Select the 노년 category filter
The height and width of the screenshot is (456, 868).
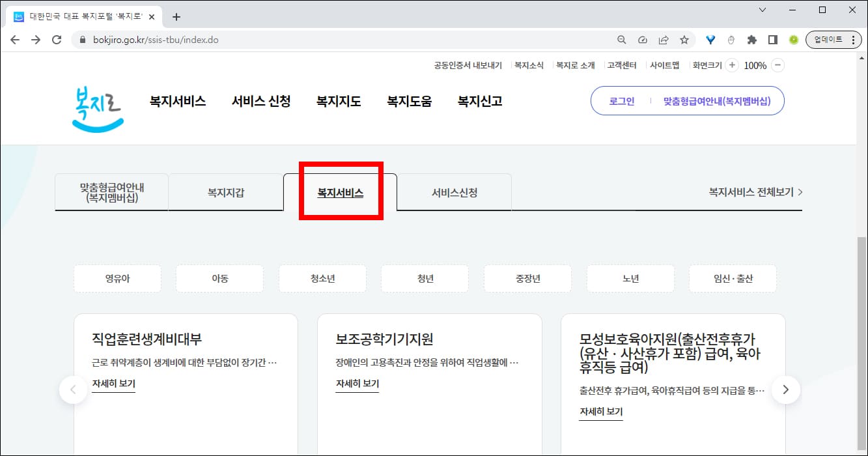click(630, 278)
